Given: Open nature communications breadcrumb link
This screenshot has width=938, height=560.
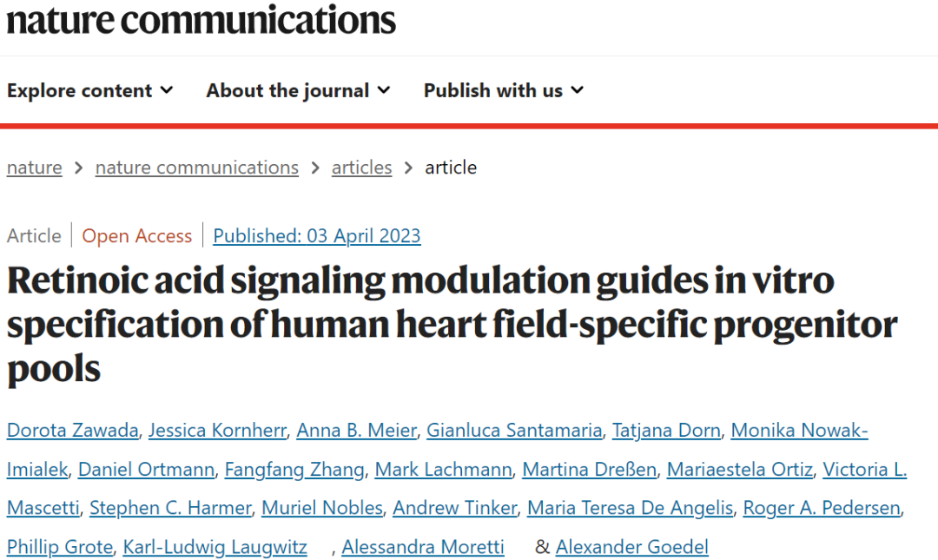Looking at the screenshot, I should tap(197, 168).
